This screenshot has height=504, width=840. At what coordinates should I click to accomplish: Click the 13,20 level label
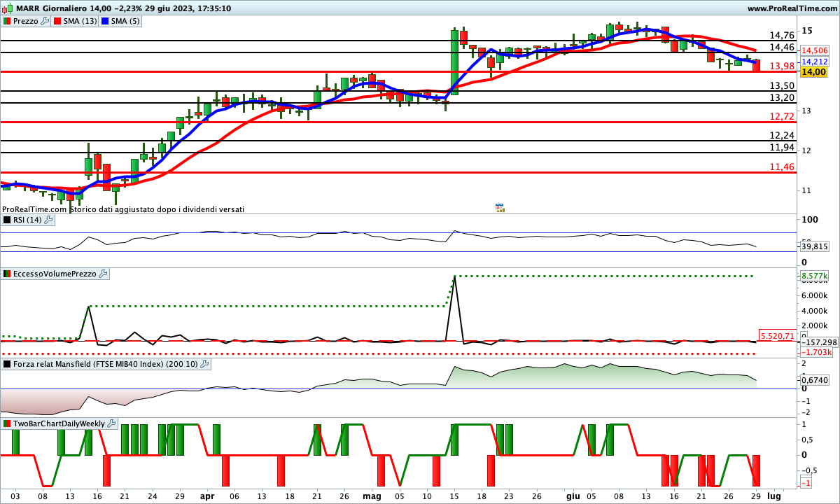tap(782, 97)
